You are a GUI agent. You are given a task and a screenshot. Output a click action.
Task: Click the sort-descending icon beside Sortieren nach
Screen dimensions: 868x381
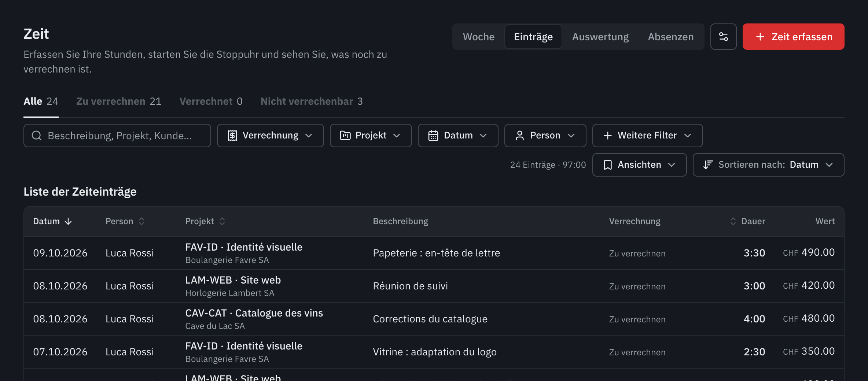tap(708, 165)
